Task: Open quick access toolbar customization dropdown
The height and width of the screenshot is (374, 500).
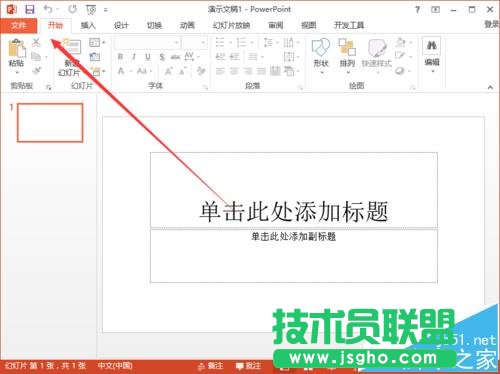Action: (x=106, y=10)
